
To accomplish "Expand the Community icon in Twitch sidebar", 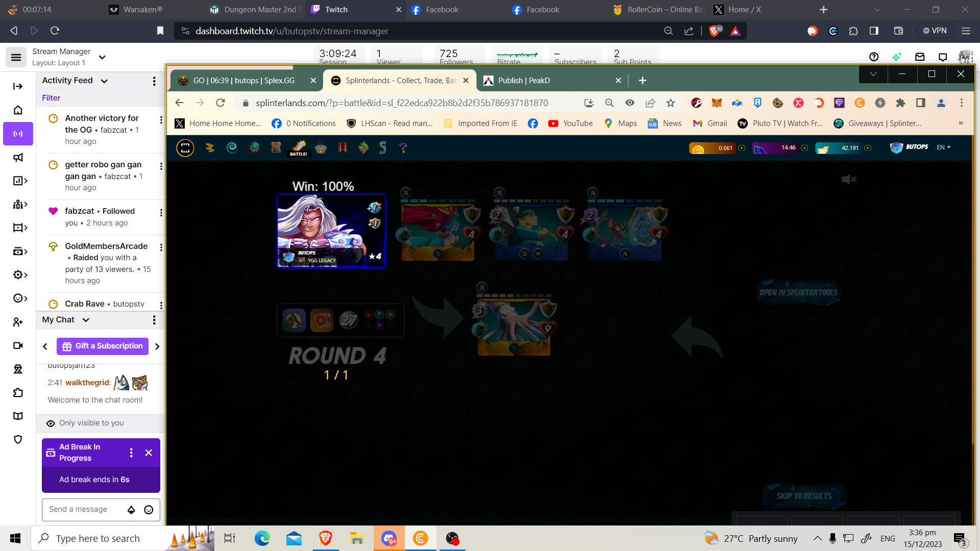I will (19, 204).
